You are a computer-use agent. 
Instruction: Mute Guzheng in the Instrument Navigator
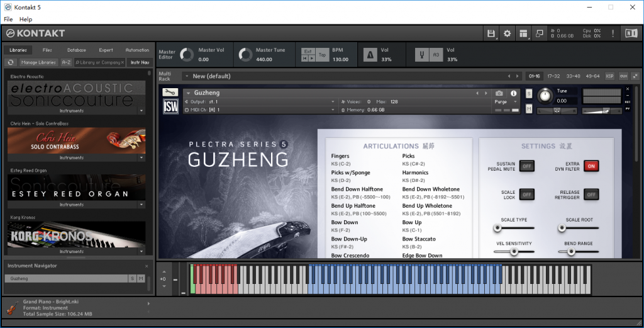(x=141, y=278)
